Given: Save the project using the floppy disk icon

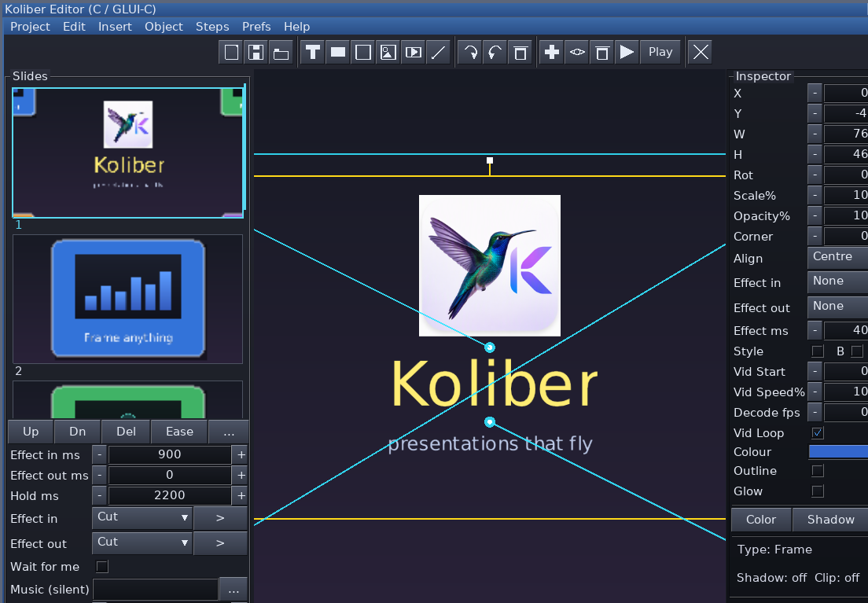Looking at the screenshot, I should 256,52.
